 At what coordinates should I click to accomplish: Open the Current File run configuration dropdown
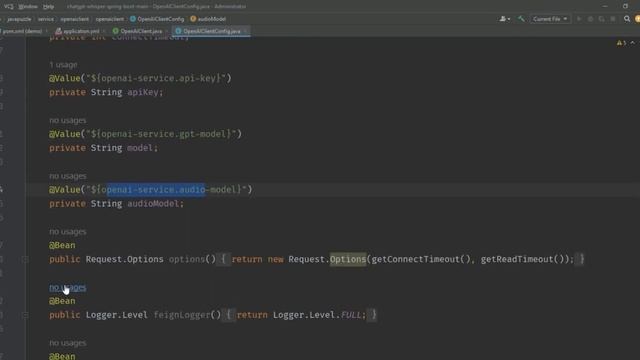pyautogui.click(x=550, y=19)
